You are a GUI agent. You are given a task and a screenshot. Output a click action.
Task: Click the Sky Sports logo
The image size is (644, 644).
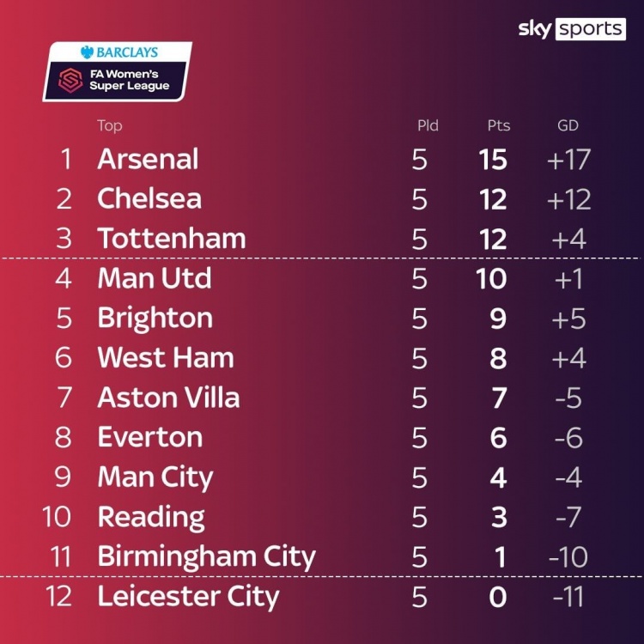pyautogui.click(x=572, y=28)
